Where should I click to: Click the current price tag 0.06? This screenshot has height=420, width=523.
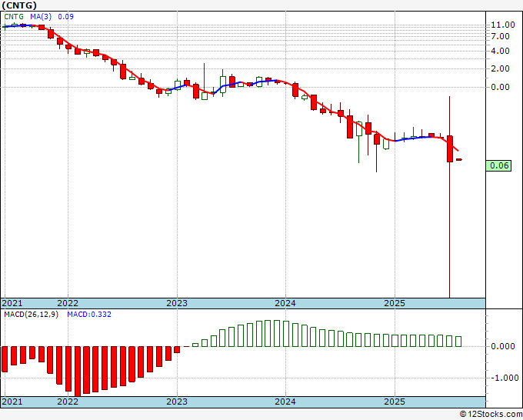[x=498, y=165]
